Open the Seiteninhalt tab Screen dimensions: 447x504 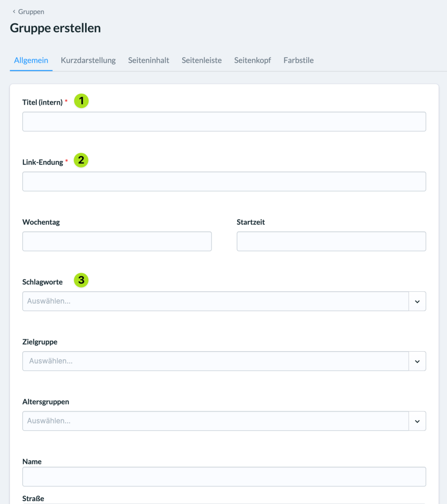pos(148,60)
